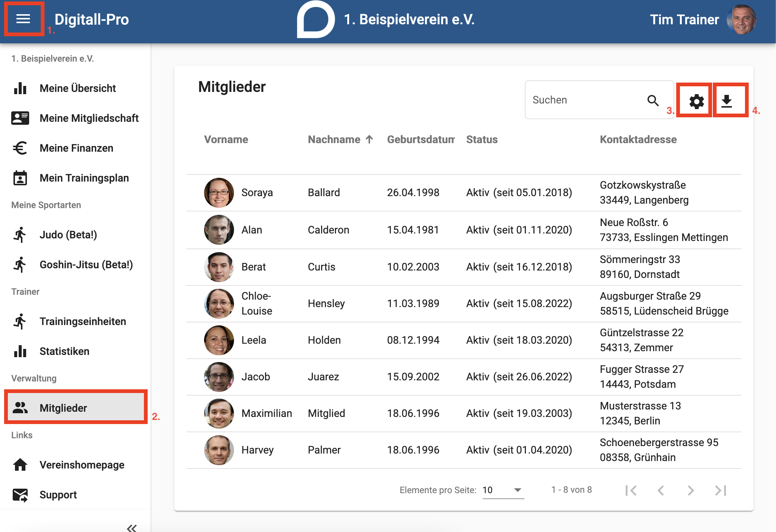Click the last name Ballard
Image resolution: width=776 pixels, height=532 pixels.
(324, 192)
